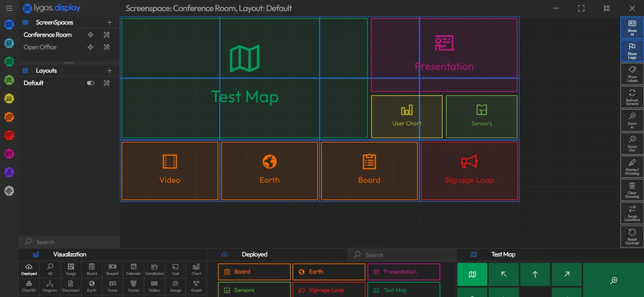Image resolution: width=644 pixels, height=297 pixels.
Task: Click the Presentation button in Deployed list
Action: 404,272
